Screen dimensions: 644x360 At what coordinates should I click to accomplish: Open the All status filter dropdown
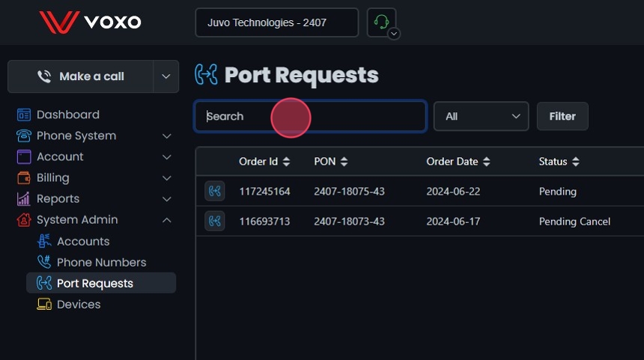tap(482, 117)
